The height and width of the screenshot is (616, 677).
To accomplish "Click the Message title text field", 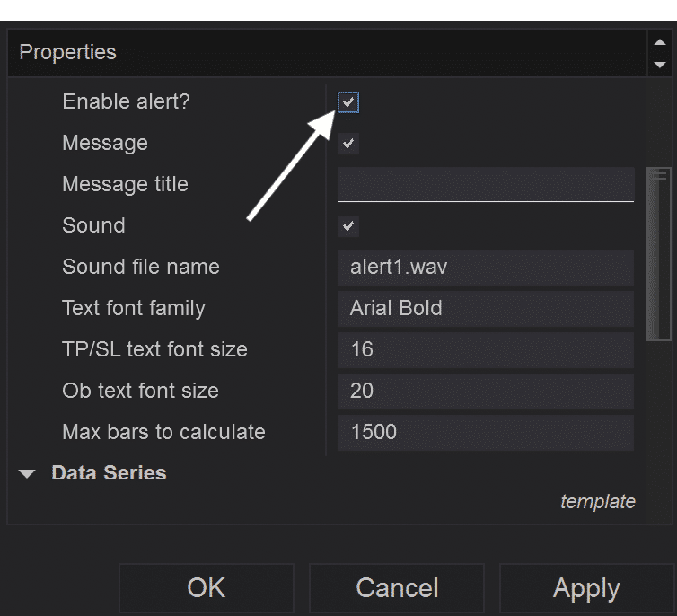I will (486, 184).
